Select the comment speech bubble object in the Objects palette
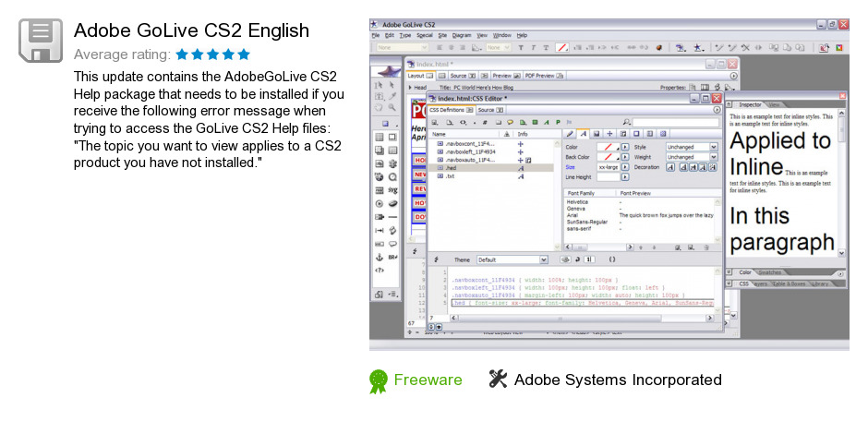Viewport: 868px width, 422px height. coord(392,244)
